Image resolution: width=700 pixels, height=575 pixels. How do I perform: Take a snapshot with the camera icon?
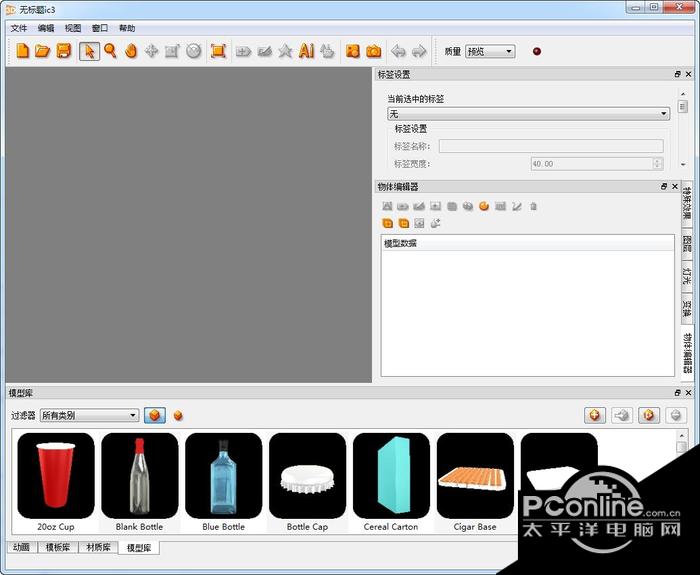pyautogui.click(x=374, y=51)
